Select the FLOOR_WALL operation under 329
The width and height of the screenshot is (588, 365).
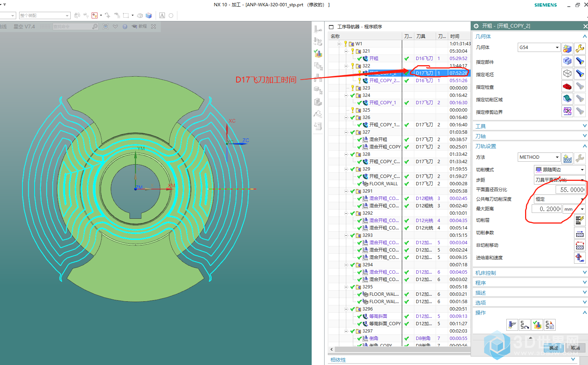pos(383,183)
